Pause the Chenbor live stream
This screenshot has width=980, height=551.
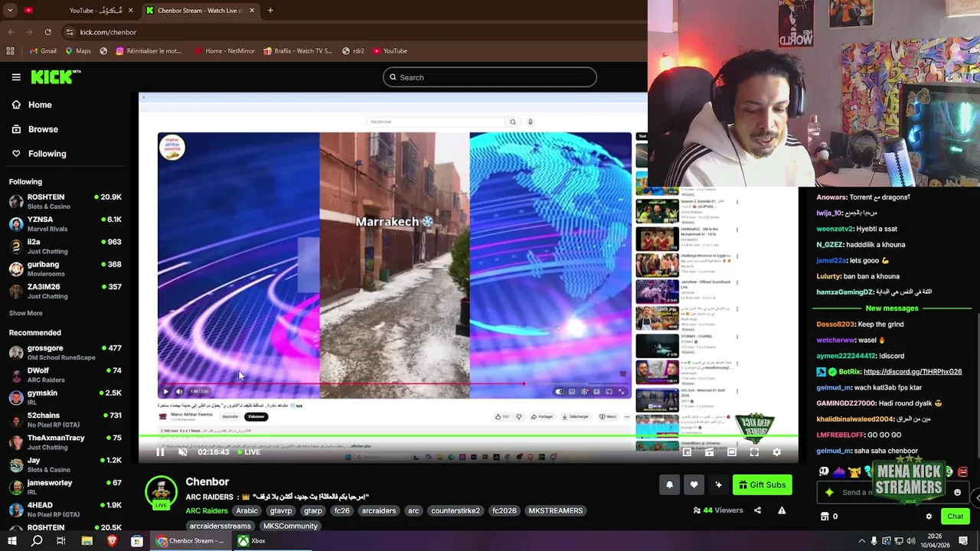pos(160,452)
